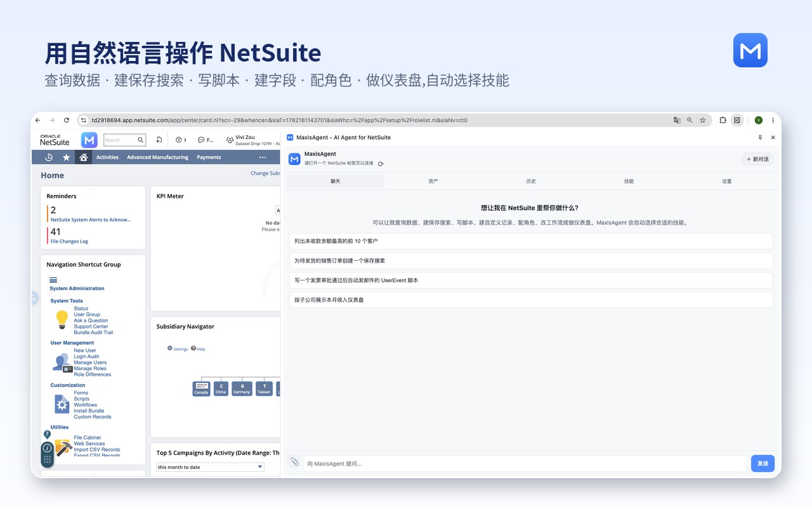Switch to the 资产 tab
The height and width of the screenshot is (508, 812).
point(433,182)
